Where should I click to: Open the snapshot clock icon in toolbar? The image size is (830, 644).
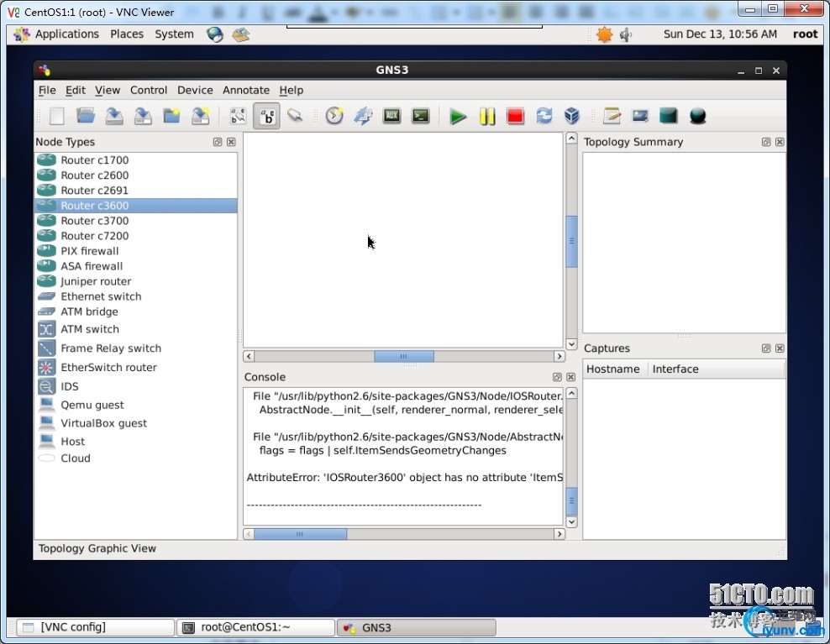[334, 117]
